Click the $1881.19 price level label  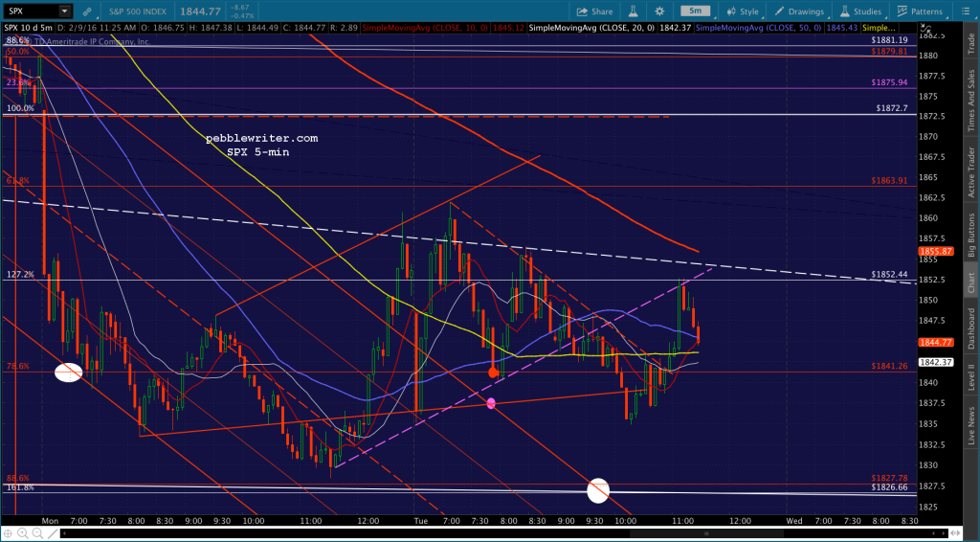coord(889,40)
